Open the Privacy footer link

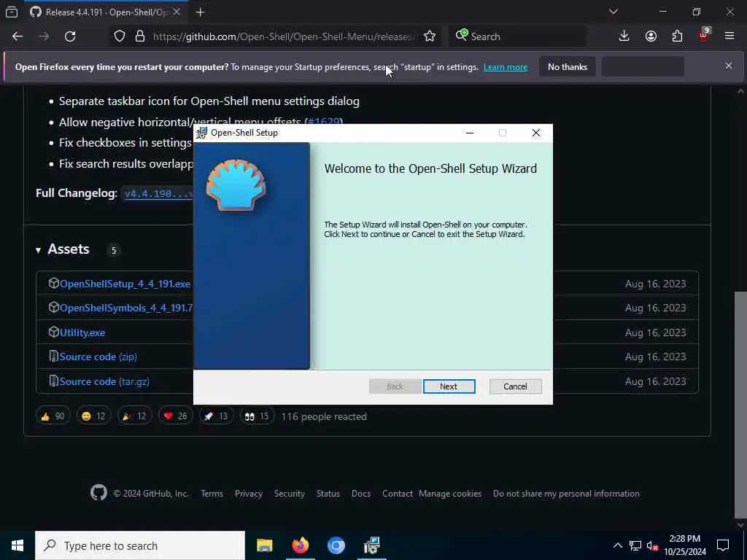(249, 494)
